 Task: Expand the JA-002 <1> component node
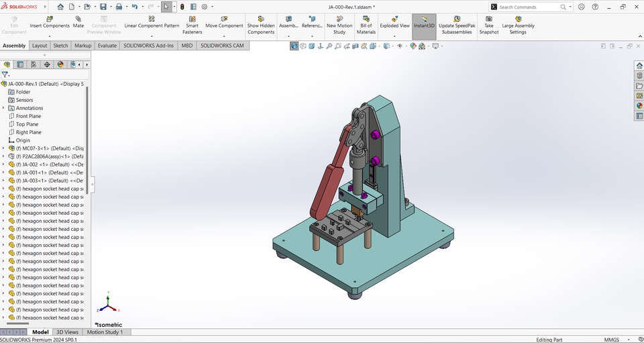(x=4, y=164)
